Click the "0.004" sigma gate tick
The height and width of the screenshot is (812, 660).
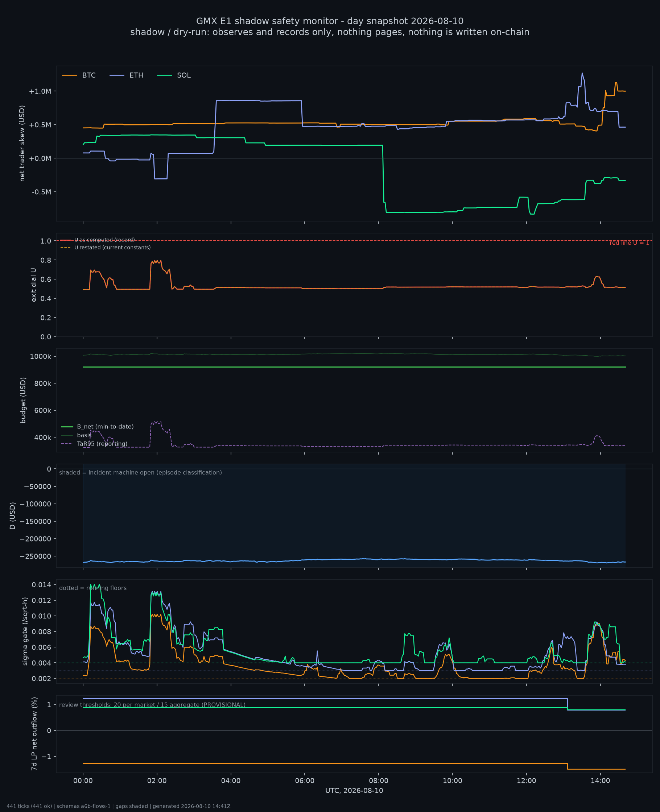coord(41,663)
